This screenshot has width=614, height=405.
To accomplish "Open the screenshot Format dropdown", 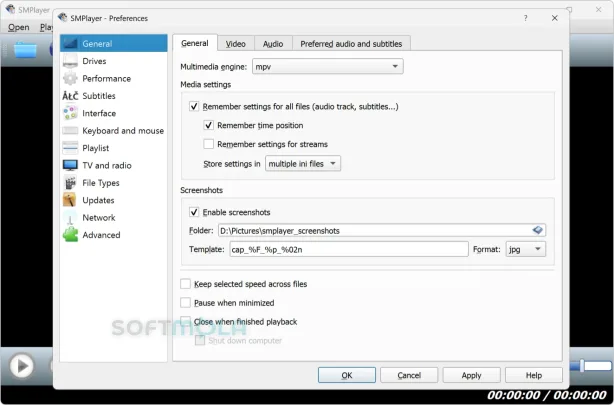I will (x=526, y=249).
